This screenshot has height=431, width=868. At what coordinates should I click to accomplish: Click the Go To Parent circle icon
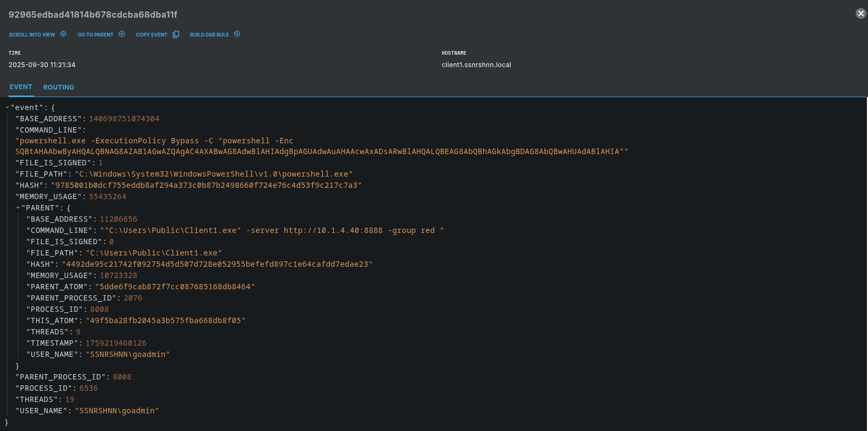122,34
